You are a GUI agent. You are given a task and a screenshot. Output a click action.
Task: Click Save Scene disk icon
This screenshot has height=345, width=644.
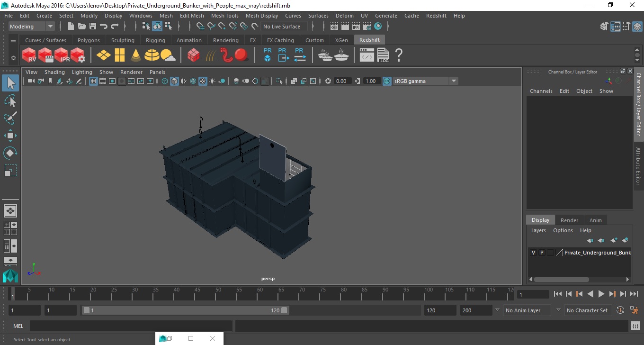coord(93,27)
